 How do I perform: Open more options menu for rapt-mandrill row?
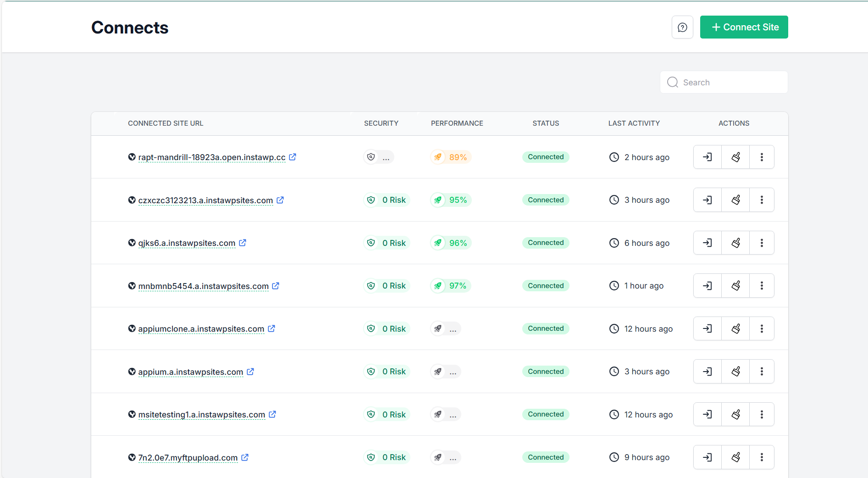[x=762, y=157]
